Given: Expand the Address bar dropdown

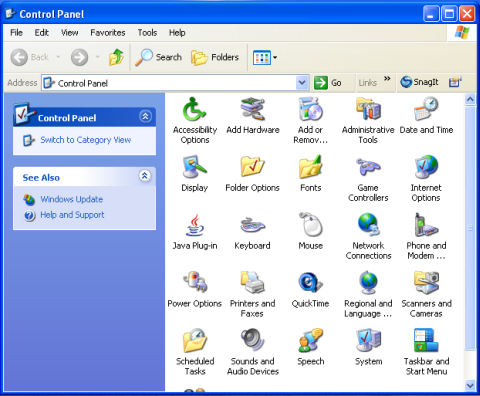Looking at the screenshot, I should click(x=302, y=83).
